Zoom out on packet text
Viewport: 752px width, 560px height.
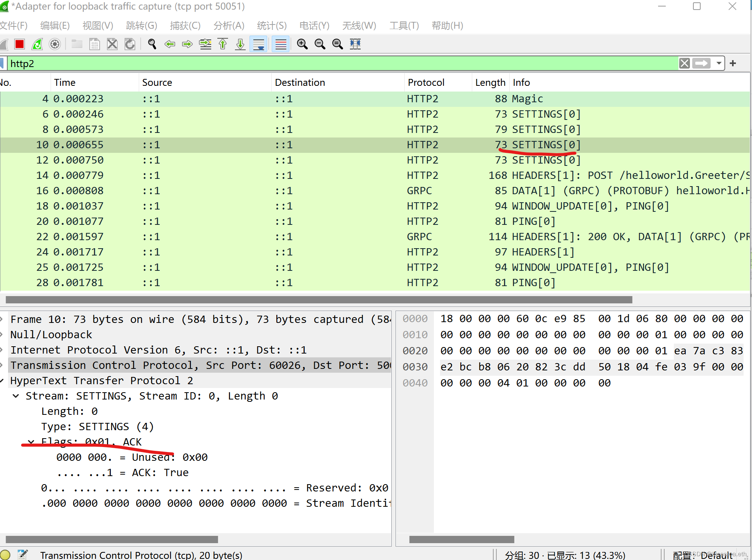click(320, 44)
